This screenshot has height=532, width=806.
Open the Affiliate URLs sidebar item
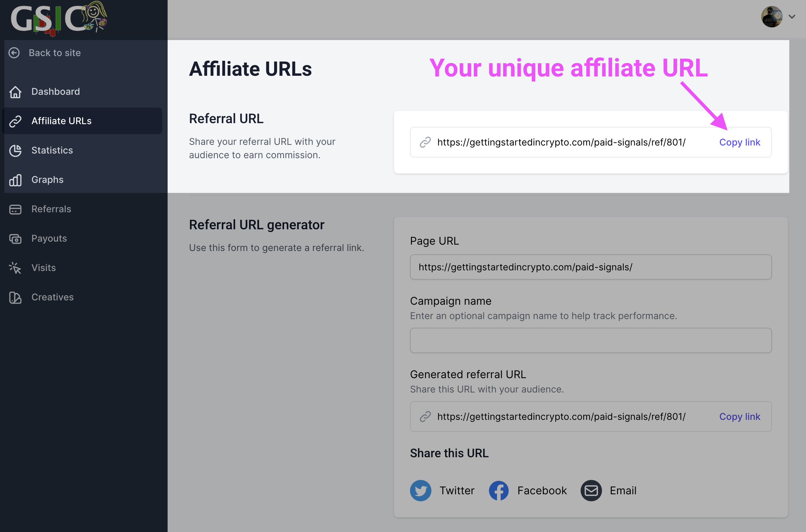tap(61, 121)
